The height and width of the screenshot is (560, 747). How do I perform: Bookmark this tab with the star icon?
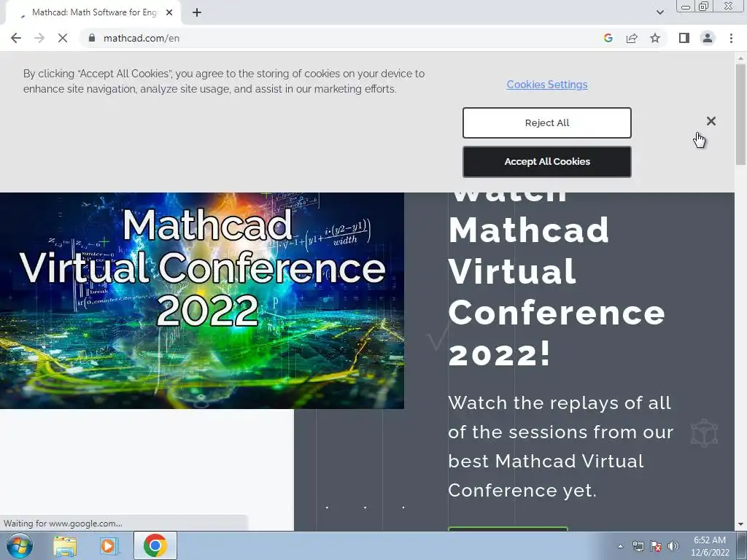(x=655, y=38)
